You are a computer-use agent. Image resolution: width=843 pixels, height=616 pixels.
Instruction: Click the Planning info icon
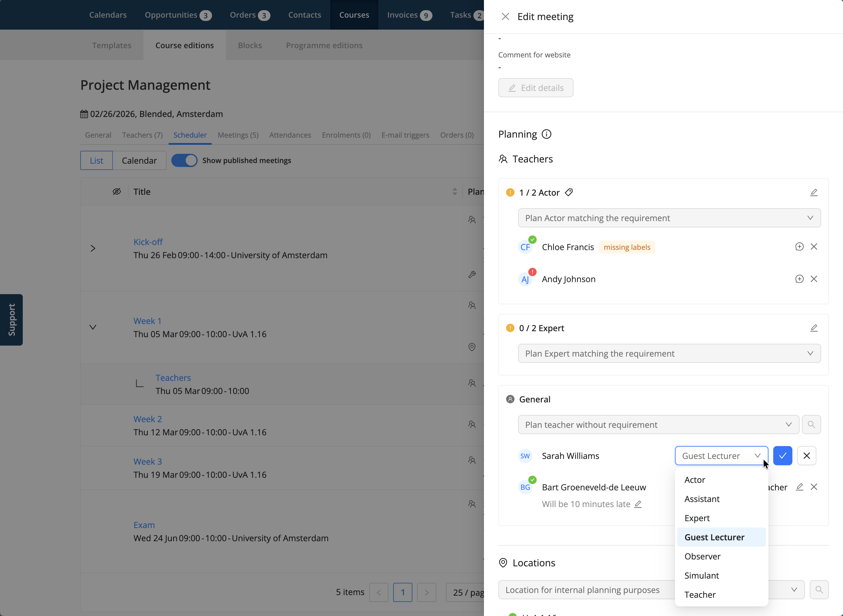click(546, 134)
